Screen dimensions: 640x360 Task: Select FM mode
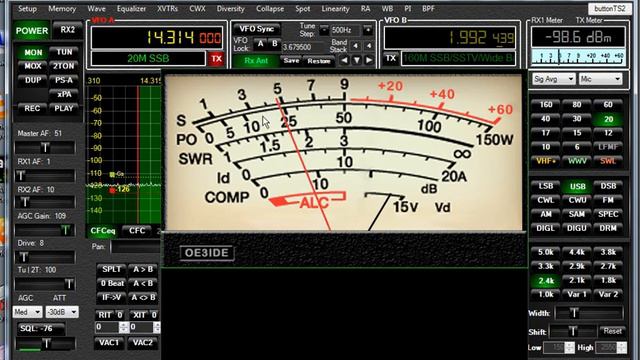click(608, 200)
